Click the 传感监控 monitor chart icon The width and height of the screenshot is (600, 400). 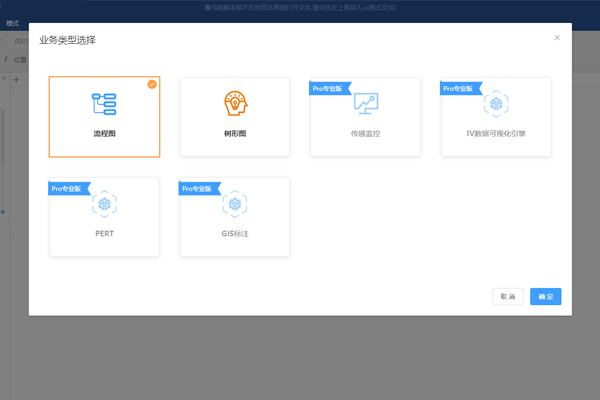[366, 103]
